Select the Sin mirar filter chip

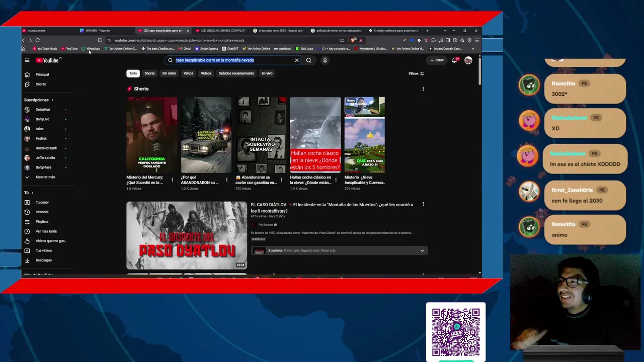(x=169, y=73)
